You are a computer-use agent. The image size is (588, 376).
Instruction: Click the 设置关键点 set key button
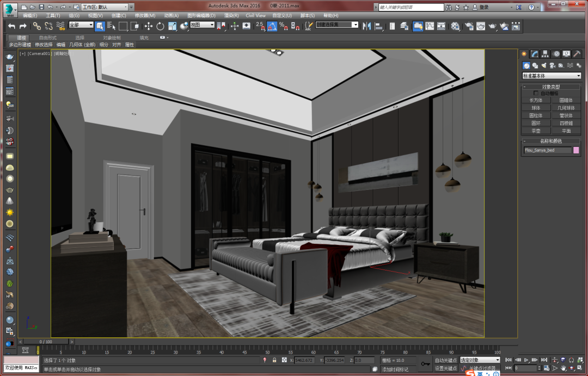[x=445, y=368]
